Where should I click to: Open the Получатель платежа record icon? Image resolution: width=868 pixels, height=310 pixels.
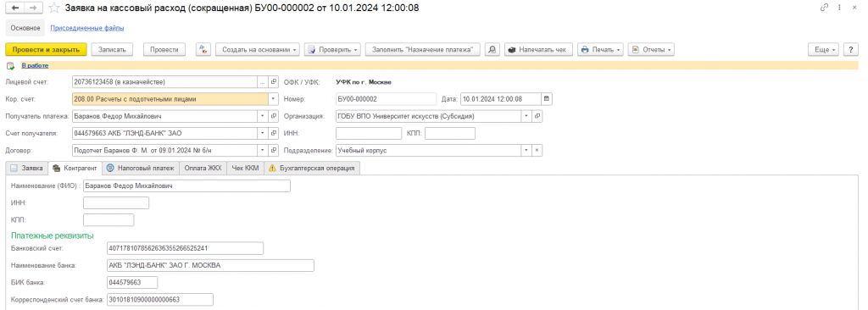point(274,117)
